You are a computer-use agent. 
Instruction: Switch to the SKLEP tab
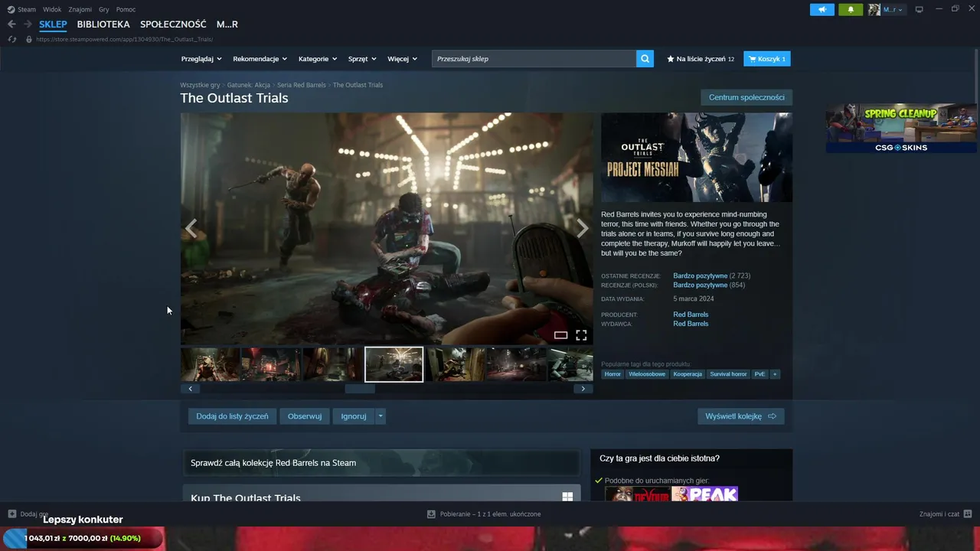pyautogui.click(x=54, y=24)
